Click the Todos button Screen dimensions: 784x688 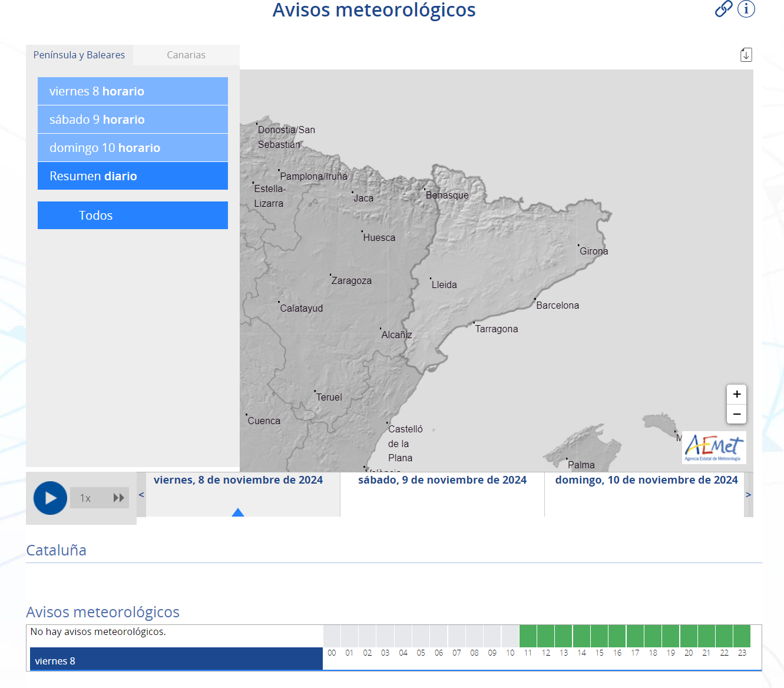pyautogui.click(x=133, y=216)
